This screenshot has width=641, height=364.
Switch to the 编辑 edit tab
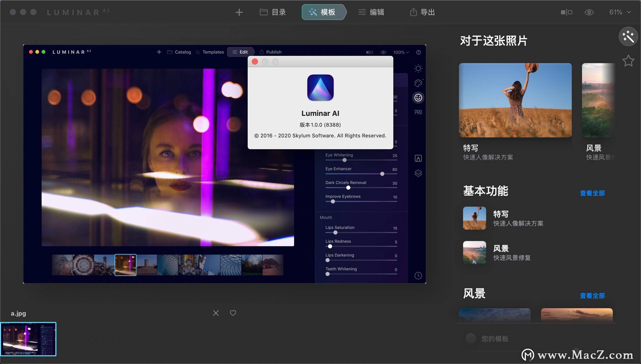click(x=371, y=12)
